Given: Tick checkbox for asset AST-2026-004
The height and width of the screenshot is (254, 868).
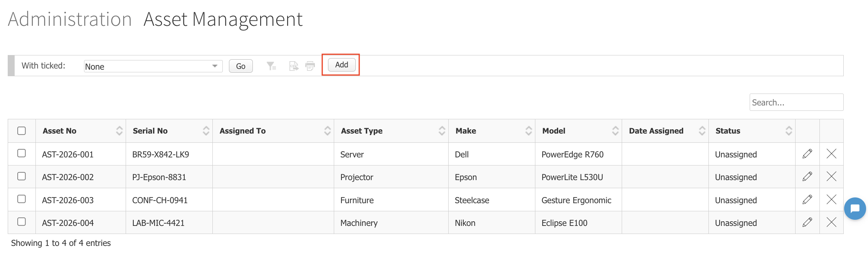Looking at the screenshot, I should coord(22,222).
